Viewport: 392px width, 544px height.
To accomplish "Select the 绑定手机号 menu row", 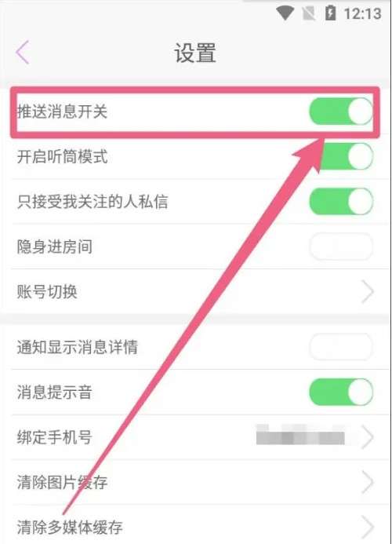I will pyautogui.click(x=201, y=437).
